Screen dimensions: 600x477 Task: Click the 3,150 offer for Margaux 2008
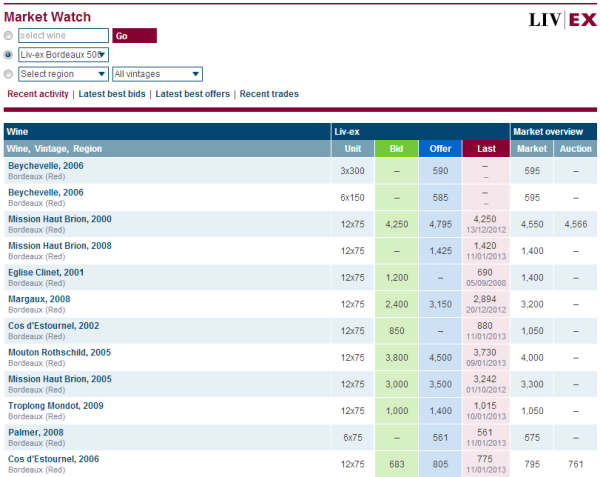coord(440,304)
